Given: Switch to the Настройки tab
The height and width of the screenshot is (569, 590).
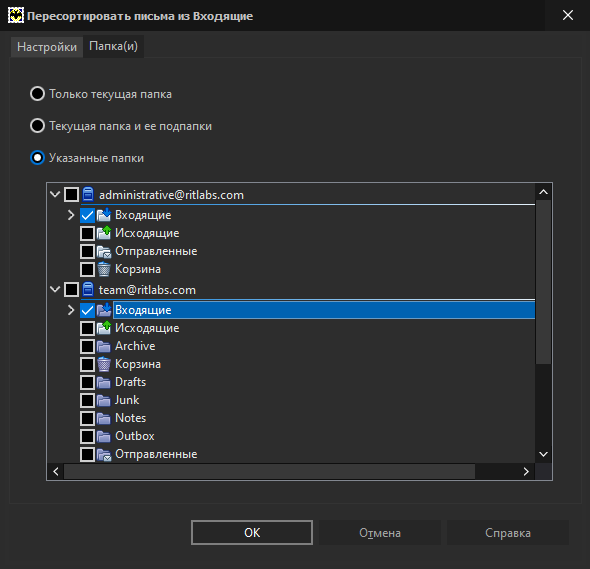Looking at the screenshot, I should pyautogui.click(x=47, y=47).
